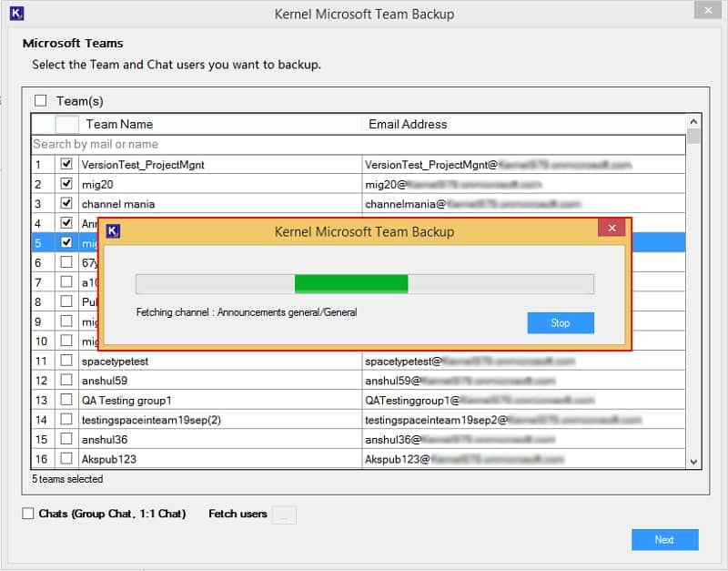Close the main Kernel Team Backup window
The width and height of the screenshot is (728, 571).
(x=708, y=10)
